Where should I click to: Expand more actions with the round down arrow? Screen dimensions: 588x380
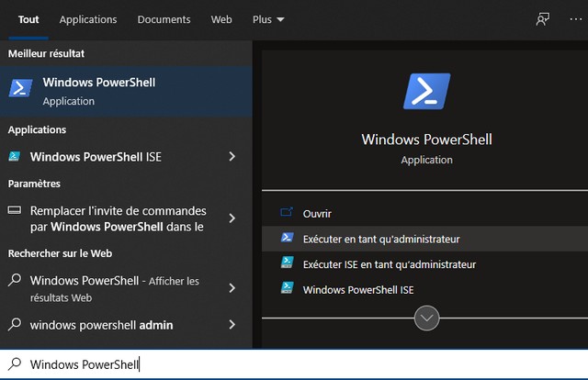[x=426, y=319]
